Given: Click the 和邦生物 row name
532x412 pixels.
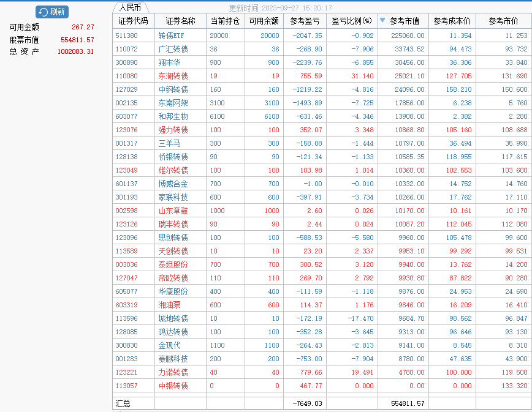Looking at the screenshot, I should click(x=173, y=116).
